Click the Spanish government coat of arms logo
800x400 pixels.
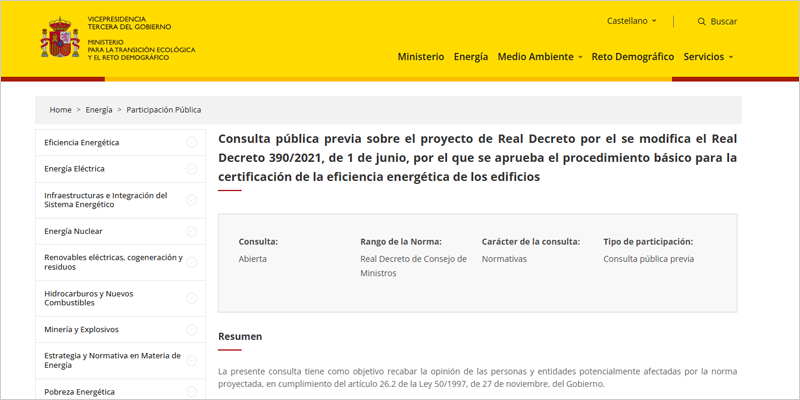click(59, 40)
